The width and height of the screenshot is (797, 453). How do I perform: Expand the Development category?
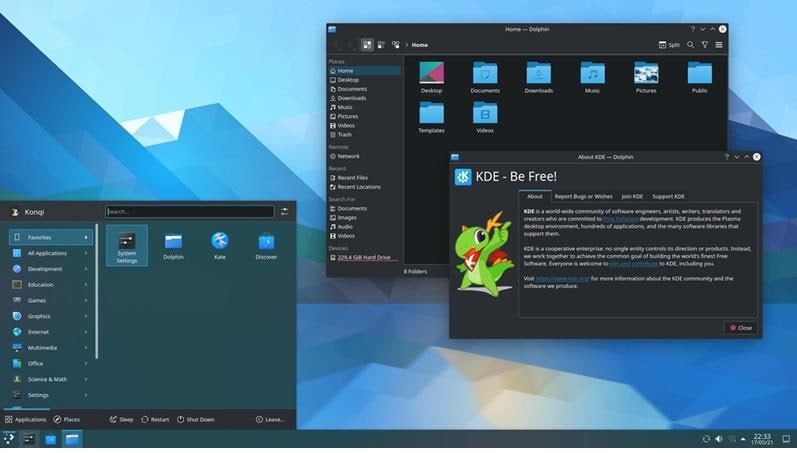(x=50, y=268)
